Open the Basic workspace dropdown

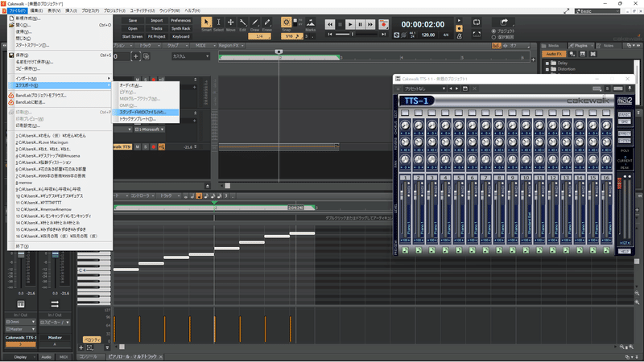click(597, 11)
